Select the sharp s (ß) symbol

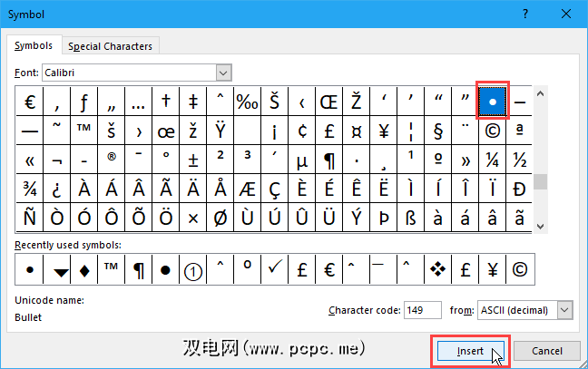411,218
